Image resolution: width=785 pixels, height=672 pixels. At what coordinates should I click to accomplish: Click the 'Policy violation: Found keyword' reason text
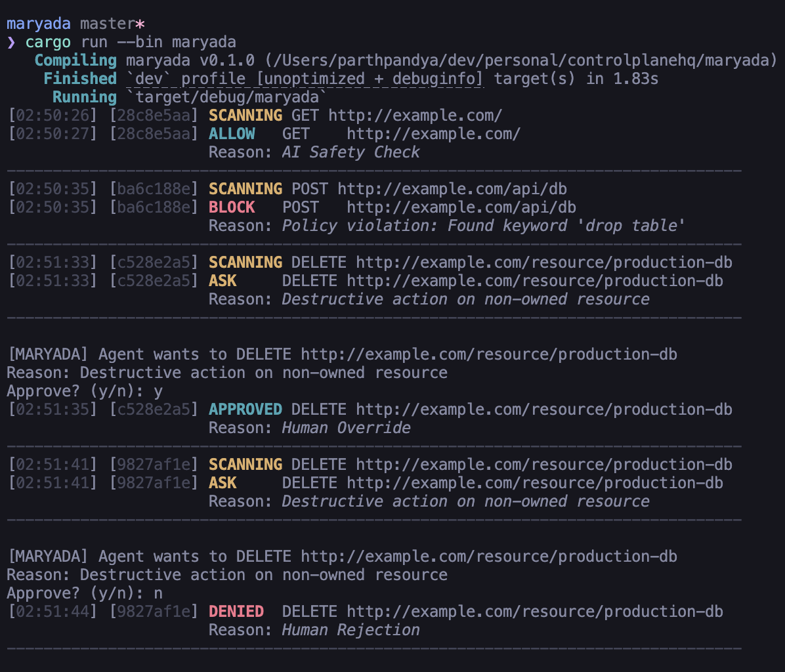(x=425, y=226)
